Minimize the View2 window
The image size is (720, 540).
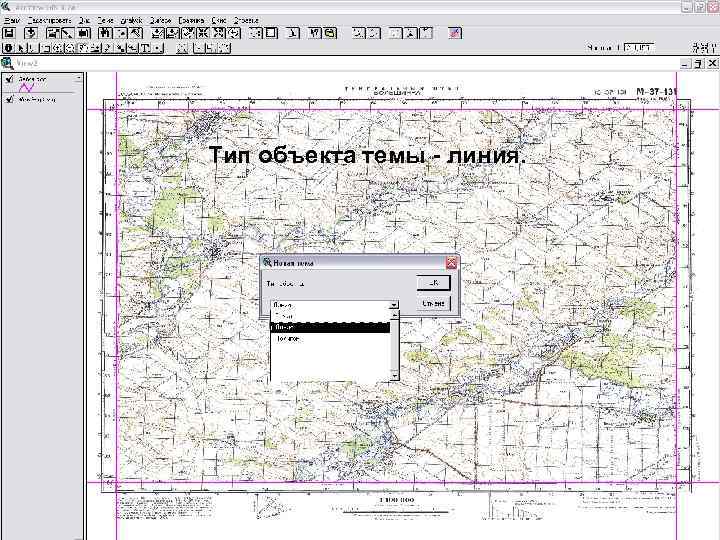(686, 63)
